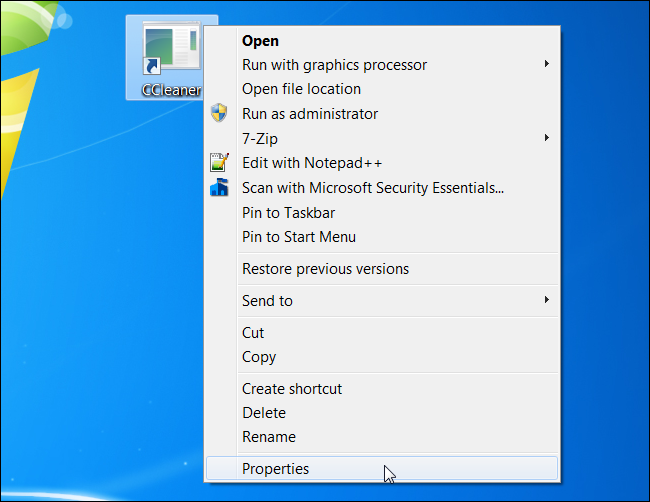Choose Delete from the menu

[263, 412]
